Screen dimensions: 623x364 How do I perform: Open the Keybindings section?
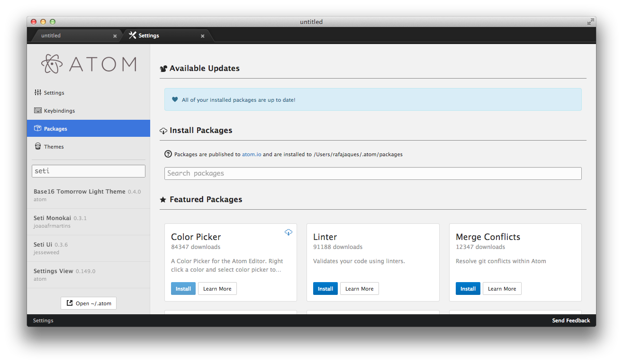click(x=89, y=111)
